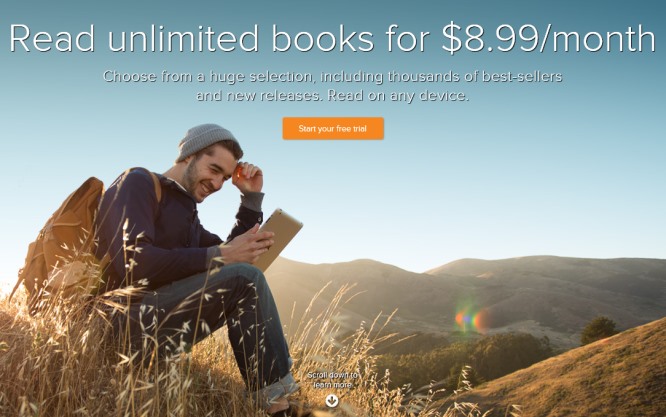Image resolution: width=666 pixels, height=417 pixels.
Task: Click the $8.99/month price in headline
Action: (x=549, y=39)
